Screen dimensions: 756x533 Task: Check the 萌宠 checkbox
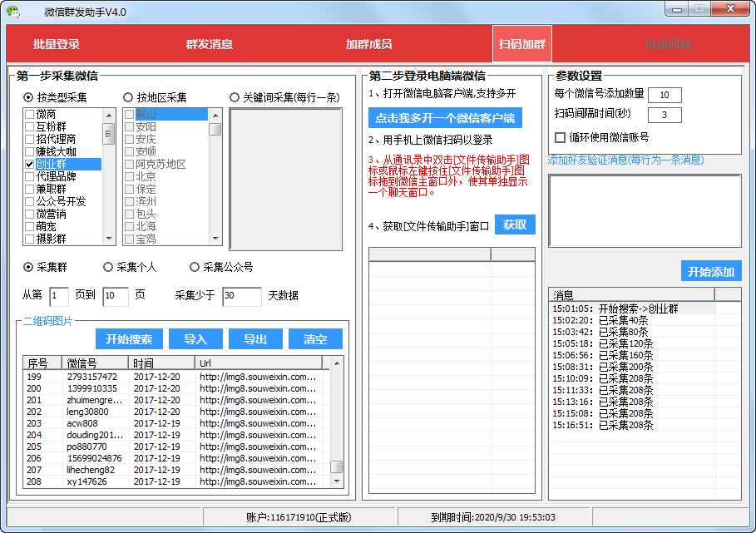click(x=29, y=226)
